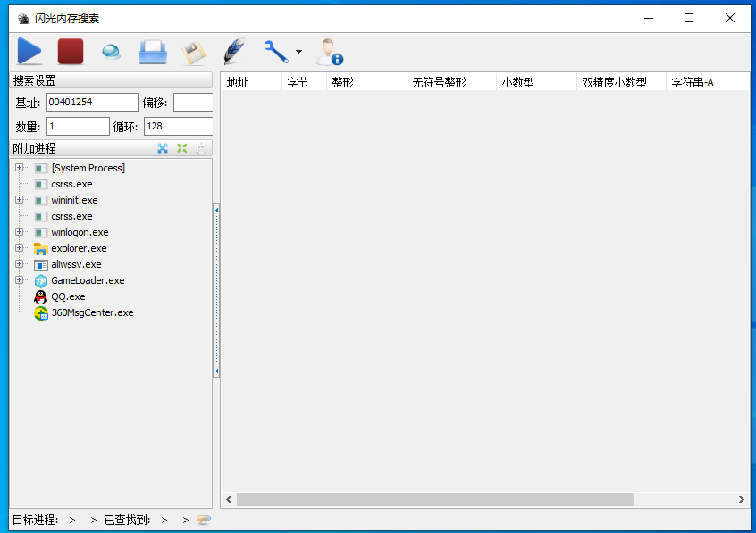Click the 已查找到 status label
The height and width of the screenshot is (533, 756).
pyautogui.click(x=127, y=520)
